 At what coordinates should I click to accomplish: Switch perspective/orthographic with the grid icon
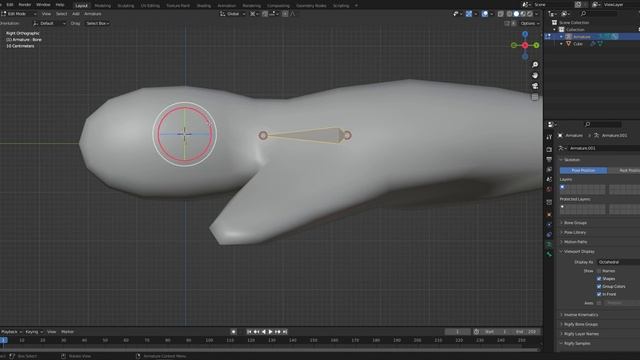pos(535,97)
